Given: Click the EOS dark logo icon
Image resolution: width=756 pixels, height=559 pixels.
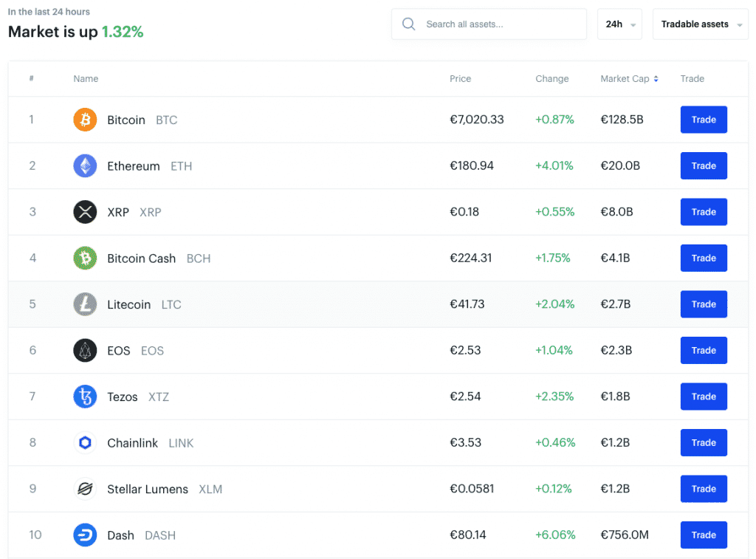Looking at the screenshot, I should [85, 351].
